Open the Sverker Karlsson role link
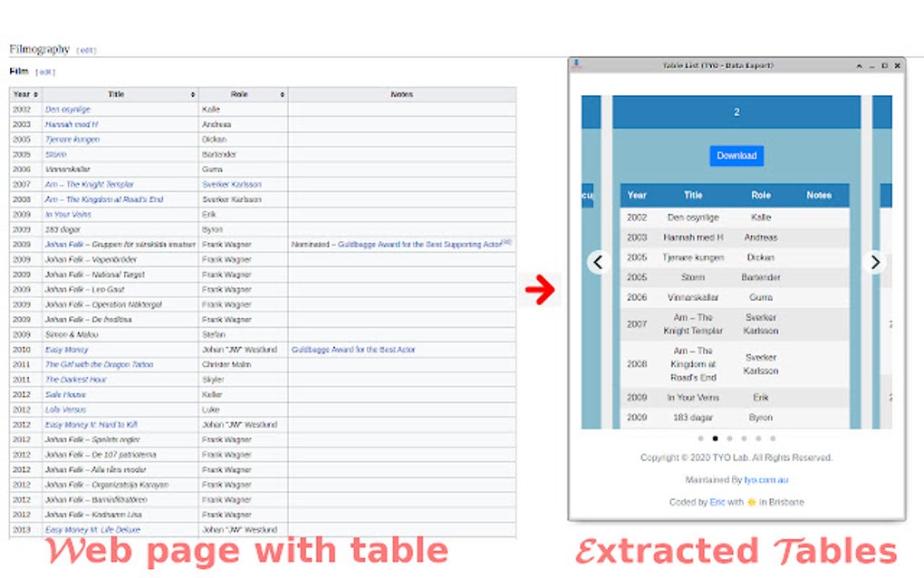This screenshot has height=578, width=924. 231,184
